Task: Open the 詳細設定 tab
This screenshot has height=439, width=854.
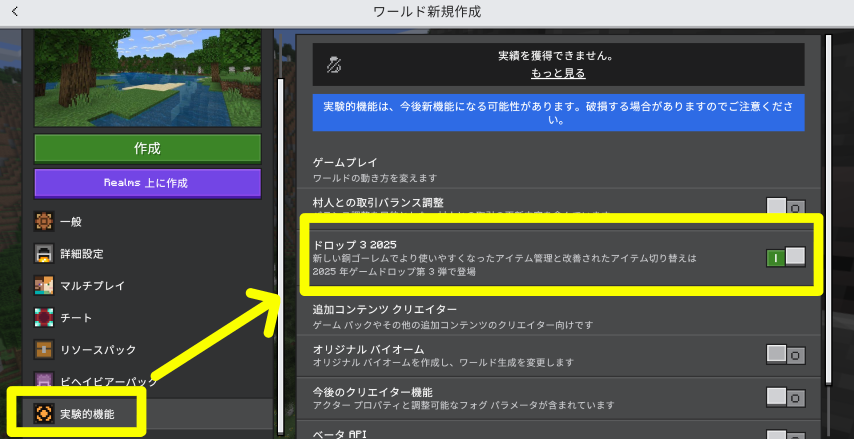Action: pos(147,253)
